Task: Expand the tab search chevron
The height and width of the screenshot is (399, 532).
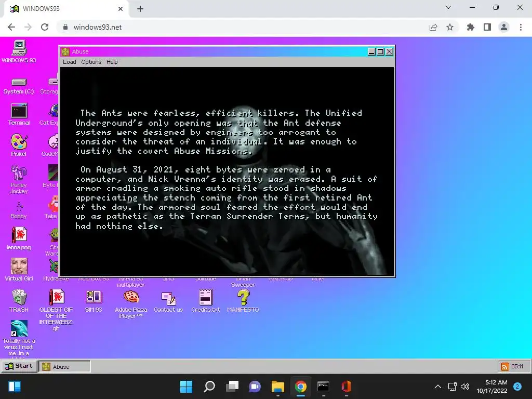Action: click(x=448, y=7)
